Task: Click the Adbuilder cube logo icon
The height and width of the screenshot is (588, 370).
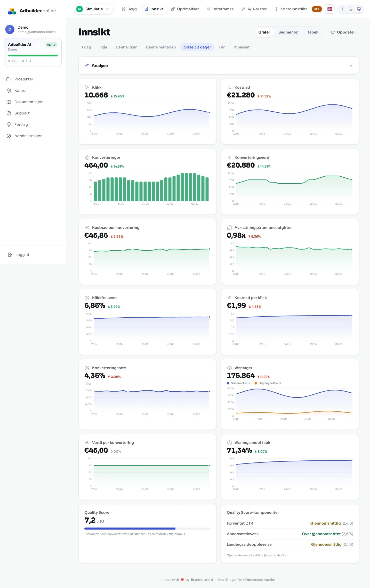Action: (12, 11)
